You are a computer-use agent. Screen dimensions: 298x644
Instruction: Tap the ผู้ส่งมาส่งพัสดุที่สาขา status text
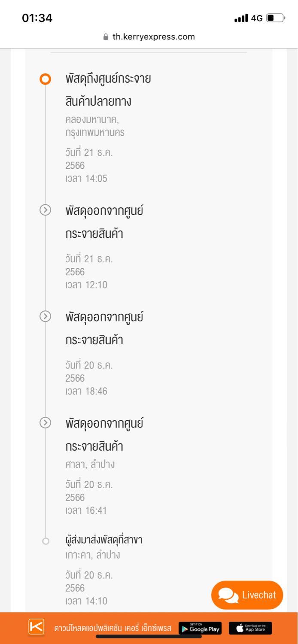[x=104, y=540]
